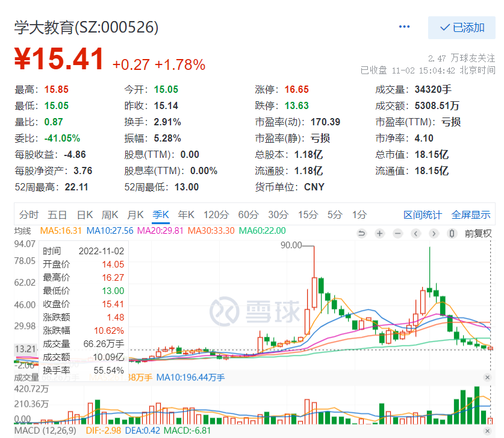The width and height of the screenshot is (504, 438).
Task: Move chart right with next arrow
Action: [x=434, y=234]
